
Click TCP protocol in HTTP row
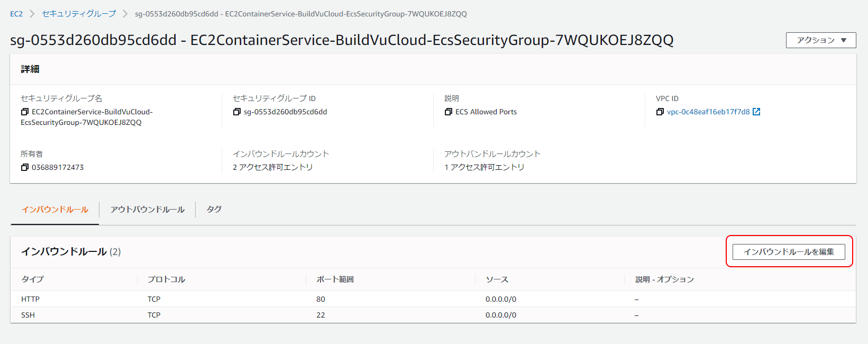[x=154, y=299]
